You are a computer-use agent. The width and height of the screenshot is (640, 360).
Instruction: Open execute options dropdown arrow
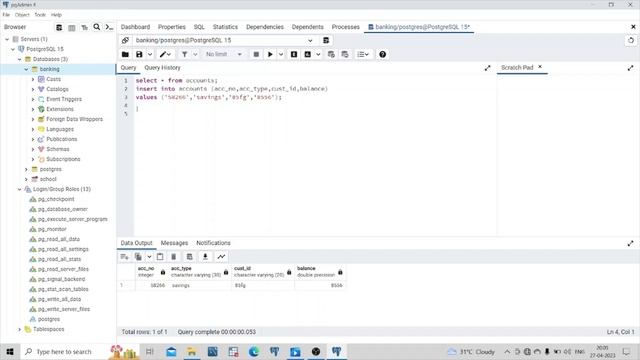[x=281, y=54]
